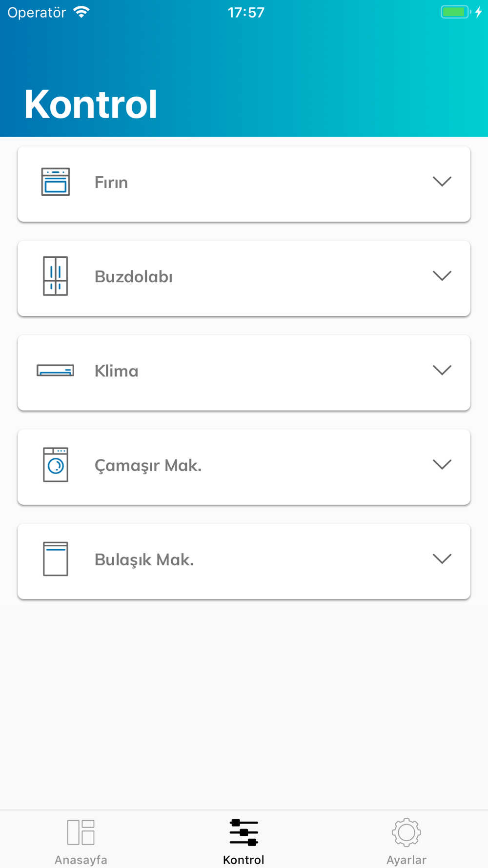Expand the Fırın card chevron
The width and height of the screenshot is (488, 868).
pos(442,182)
